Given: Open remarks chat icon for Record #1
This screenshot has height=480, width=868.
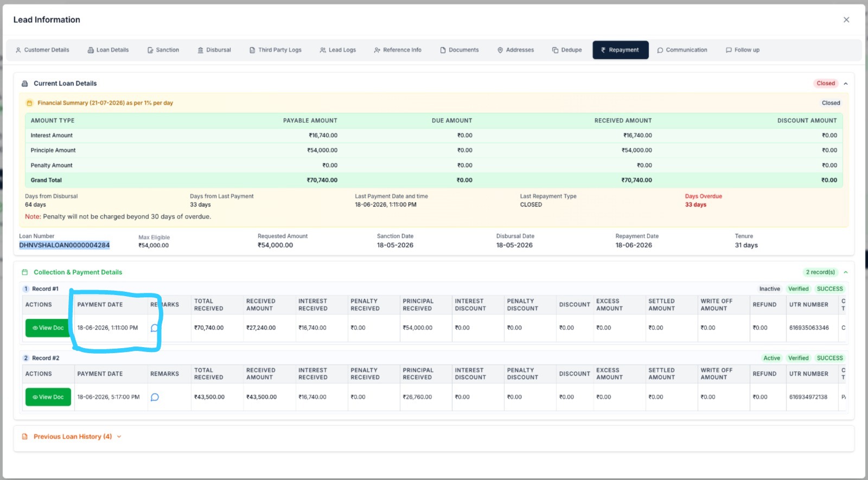Looking at the screenshot, I should [155, 328].
